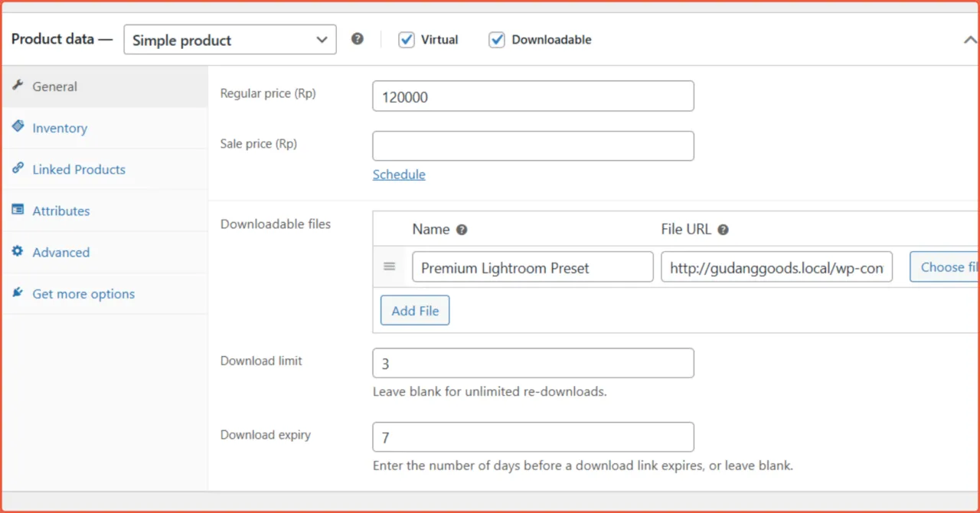Image resolution: width=980 pixels, height=513 pixels.
Task: Click the Advanced gear icon
Action: point(18,251)
